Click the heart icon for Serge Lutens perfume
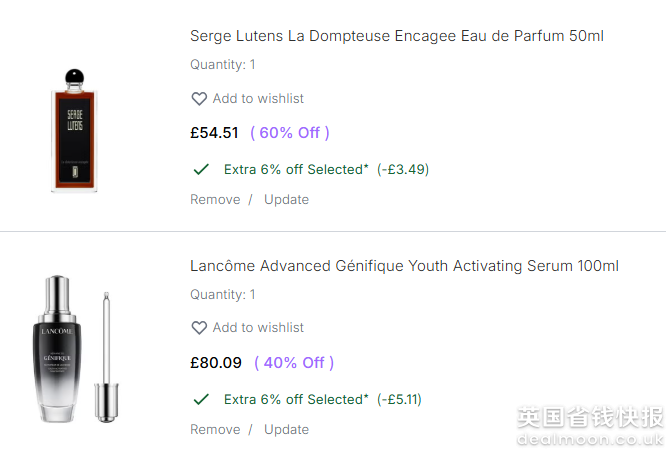Viewport: 666px width, 456px height. [199, 99]
